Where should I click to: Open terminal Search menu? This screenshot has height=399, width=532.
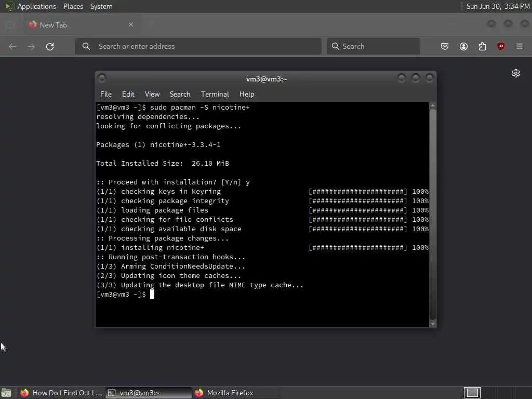180,95
